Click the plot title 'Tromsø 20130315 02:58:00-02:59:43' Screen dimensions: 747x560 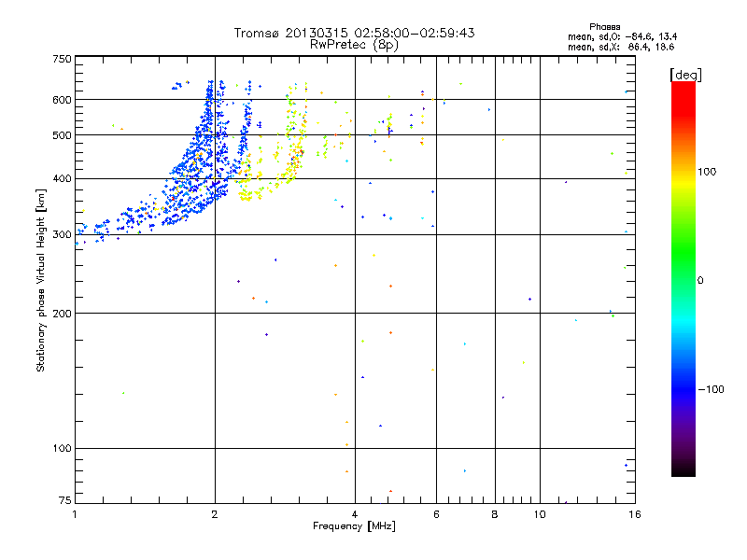[354, 33]
